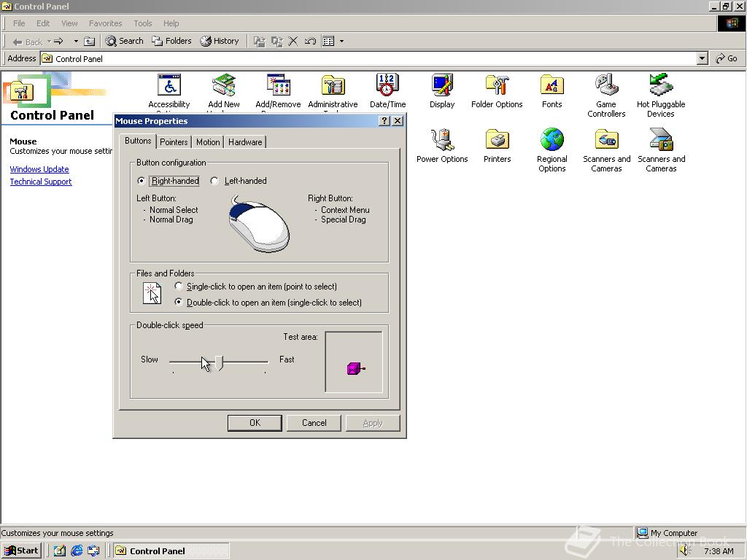Select the Right-handed radio button
747x560 pixels.
[x=141, y=181]
